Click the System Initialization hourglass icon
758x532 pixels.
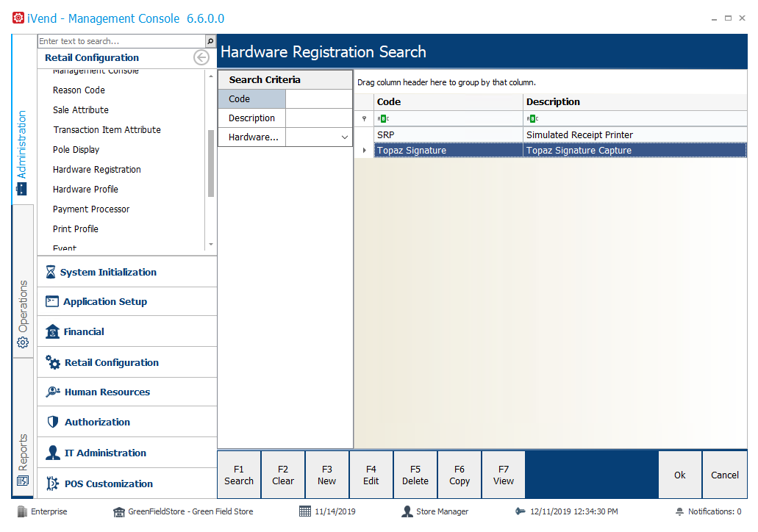(x=51, y=272)
